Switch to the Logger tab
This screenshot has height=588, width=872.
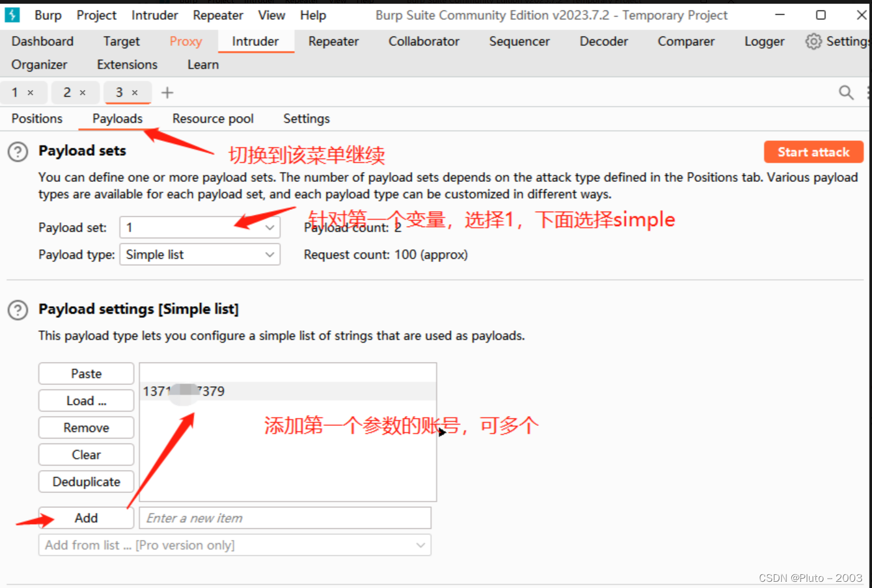click(765, 42)
